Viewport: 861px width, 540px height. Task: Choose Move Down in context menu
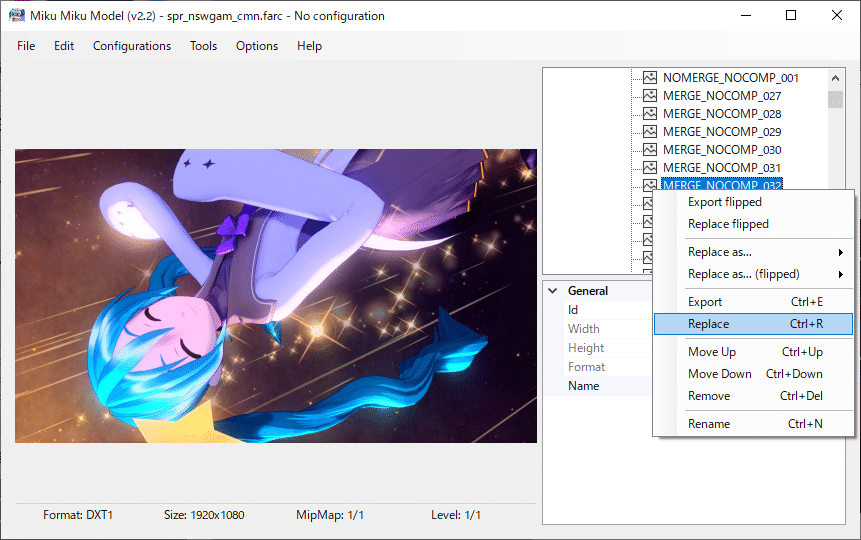point(753,374)
